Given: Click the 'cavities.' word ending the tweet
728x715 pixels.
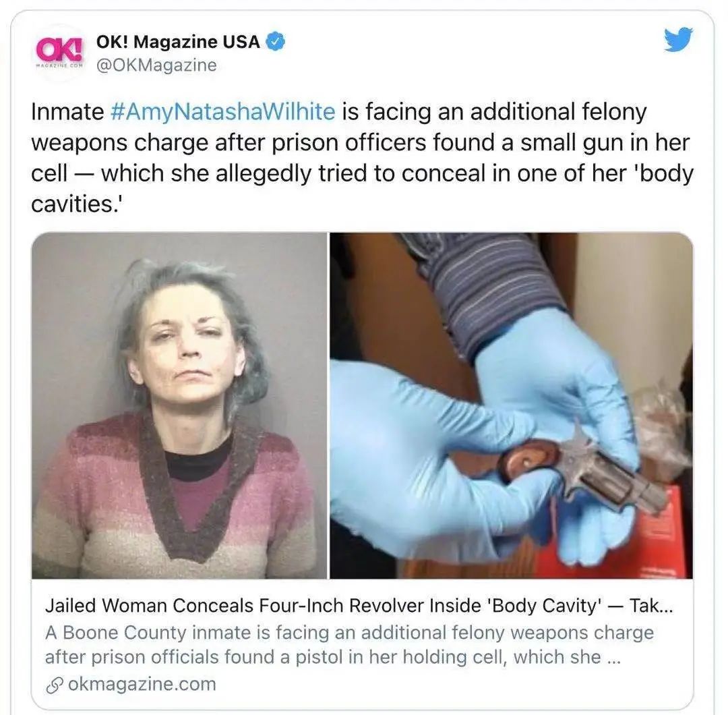Looking at the screenshot, I should (76, 204).
